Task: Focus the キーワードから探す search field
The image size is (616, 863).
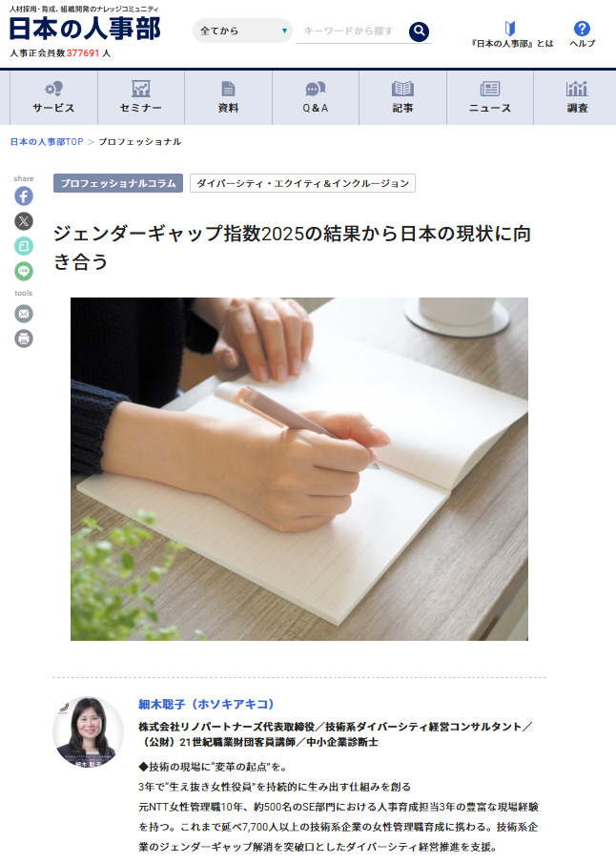Action: tap(352, 31)
